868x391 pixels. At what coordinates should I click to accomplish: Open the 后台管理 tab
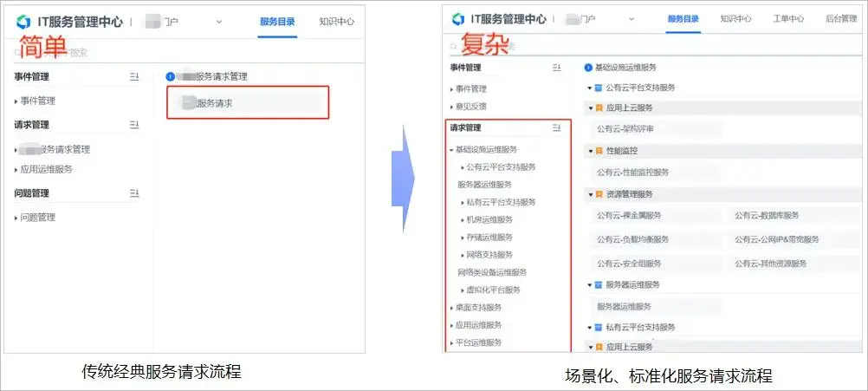click(x=841, y=19)
